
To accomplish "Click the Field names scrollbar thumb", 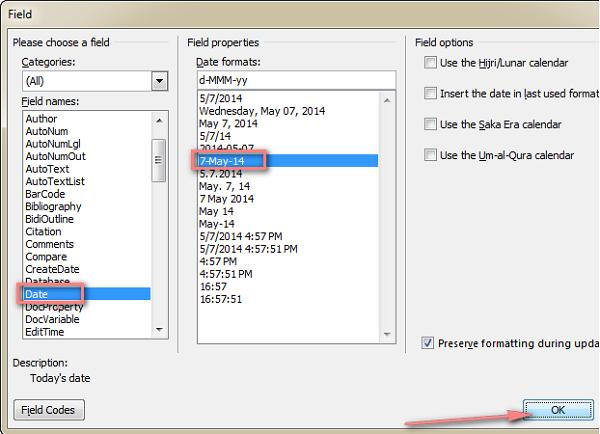I will [x=159, y=160].
